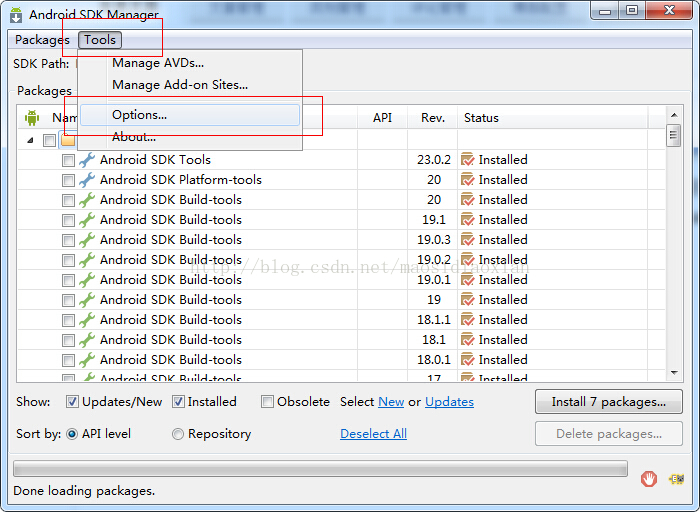Click the 18.1.1 revision cell
Image resolution: width=700 pixels, height=512 pixels.
coord(433,320)
